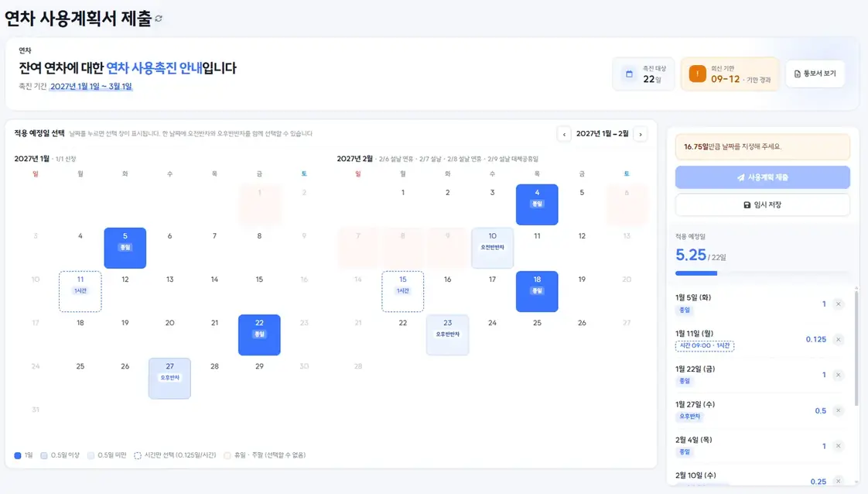Remove the 1월 5일 (화) entry
The height and width of the screenshot is (494, 868).
[838, 304]
